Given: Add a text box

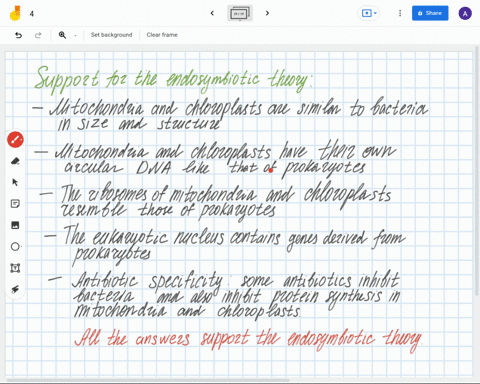Looking at the screenshot, I should pyautogui.click(x=15, y=268).
